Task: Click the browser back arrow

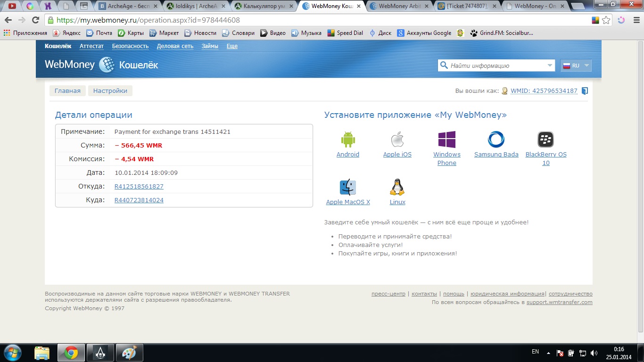Action: coord(8,20)
